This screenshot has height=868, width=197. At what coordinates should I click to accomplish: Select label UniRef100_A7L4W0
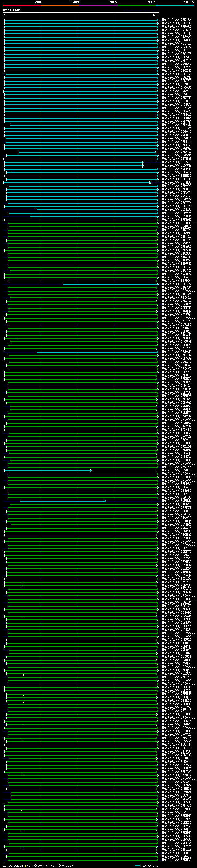click(177, 125)
